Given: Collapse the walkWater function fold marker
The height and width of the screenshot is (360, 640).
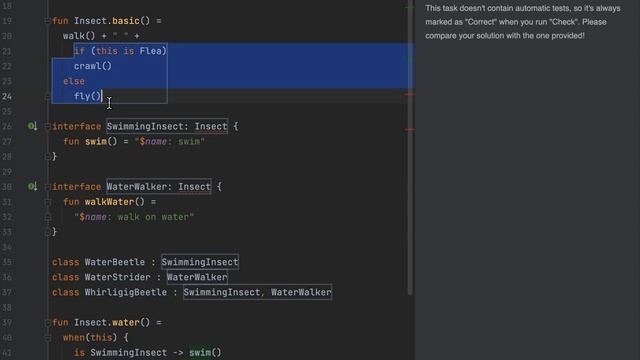Looking at the screenshot, I should coord(47,202).
